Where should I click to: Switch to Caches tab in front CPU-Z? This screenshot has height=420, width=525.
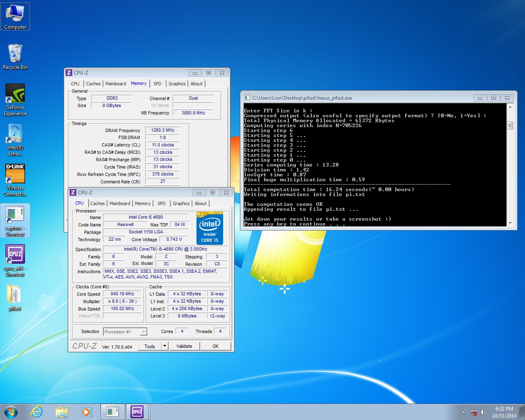(98, 203)
